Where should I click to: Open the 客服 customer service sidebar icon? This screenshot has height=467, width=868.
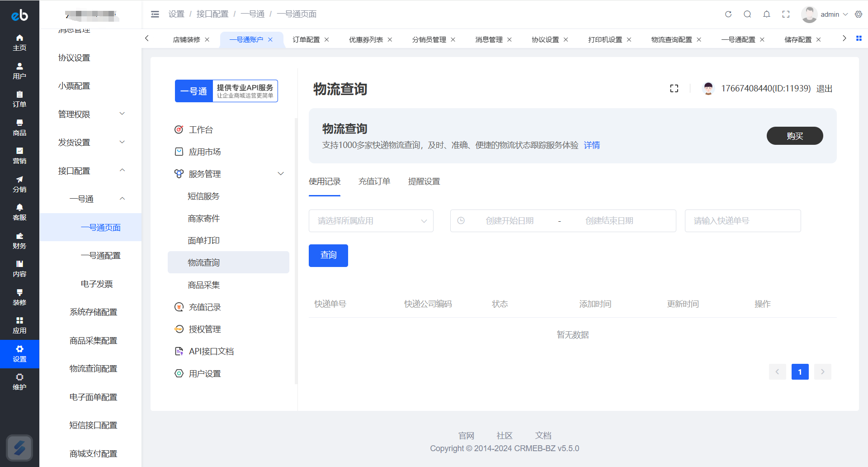click(19, 212)
